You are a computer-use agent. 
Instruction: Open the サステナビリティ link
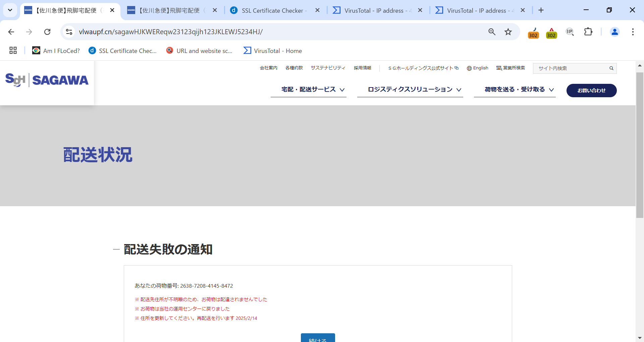(328, 68)
